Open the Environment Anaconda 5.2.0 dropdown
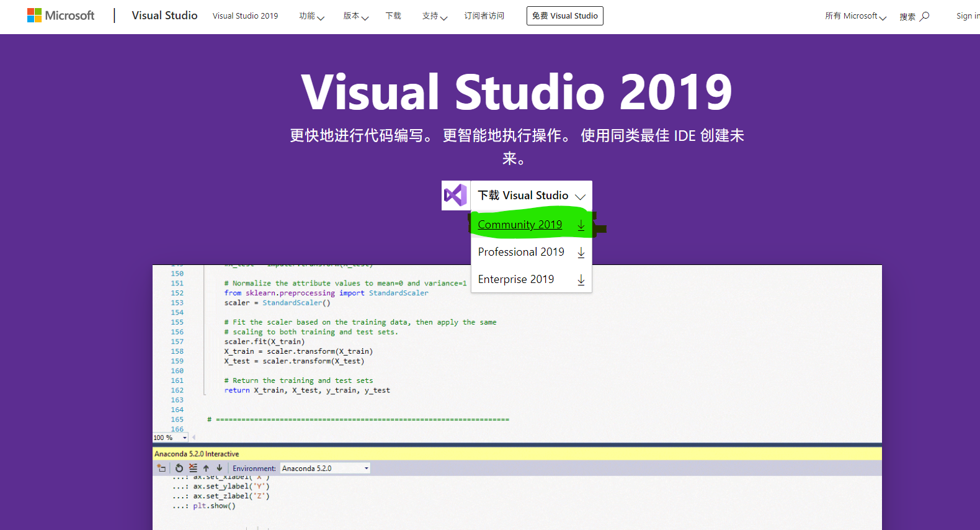The image size is (980, 530). coord(325,469)
